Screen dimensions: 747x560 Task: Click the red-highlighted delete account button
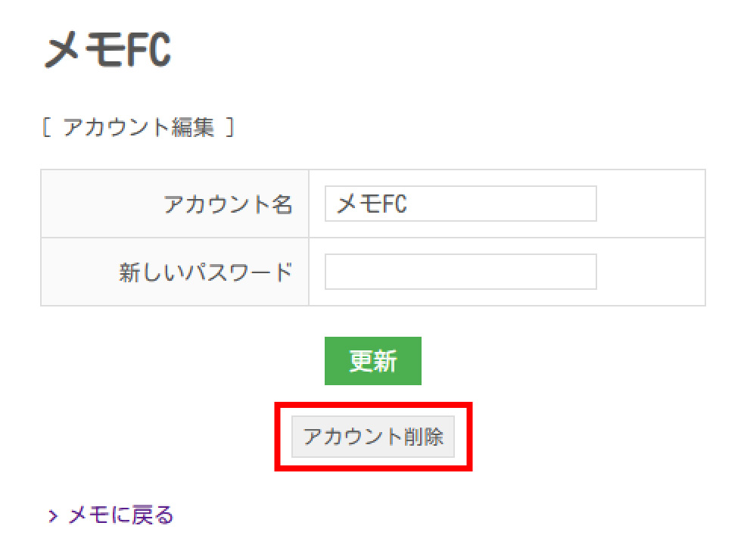(x=373, y=437)
